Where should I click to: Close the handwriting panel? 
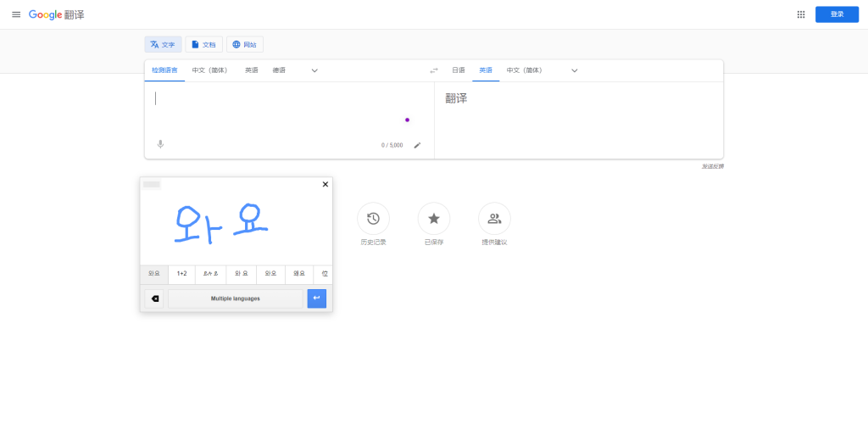tap(325, 184)
